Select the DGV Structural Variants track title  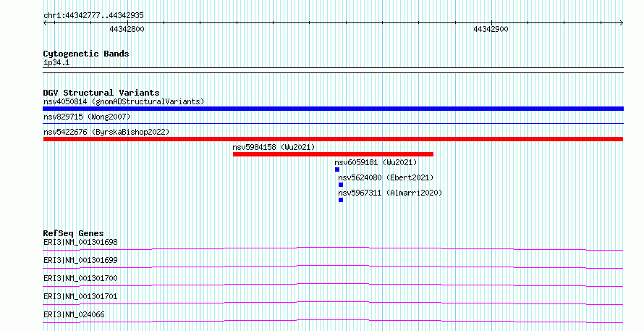pyautogui.click(x=101, y=93)
